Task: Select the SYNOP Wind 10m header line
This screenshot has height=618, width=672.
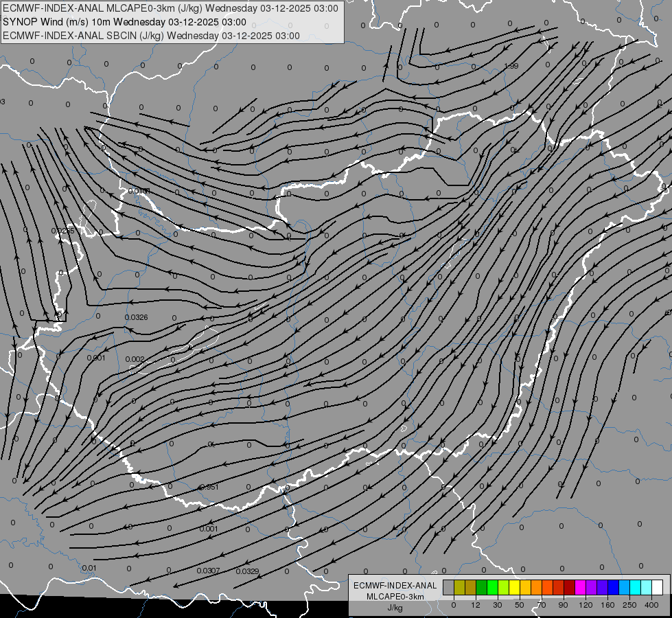Action: [x=124, y=22]
